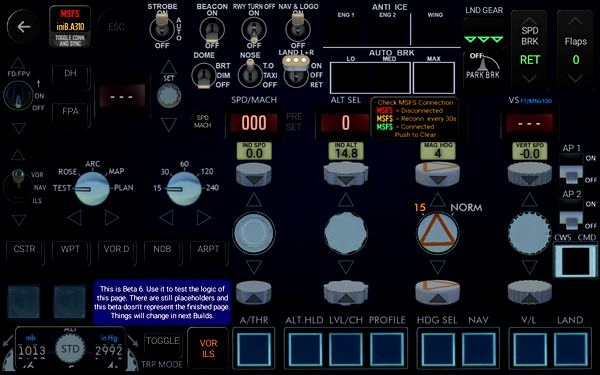Turn the ROSE/ARC/MAP mode selector knob
Viewport: 600px width, 375px height.
coord(92,188)
